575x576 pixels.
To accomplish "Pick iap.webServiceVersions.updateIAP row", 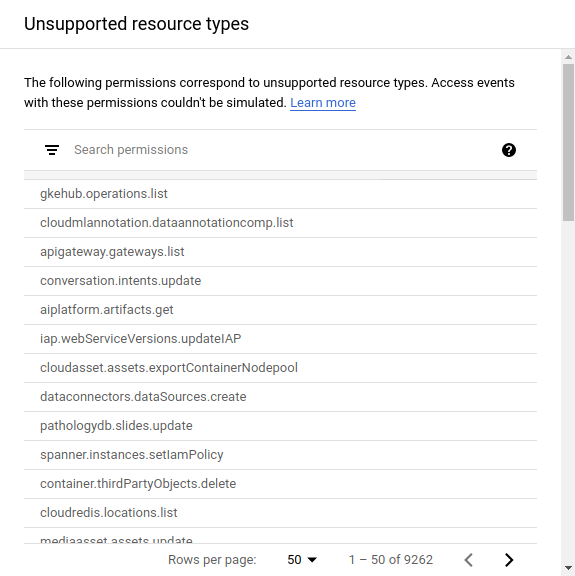I will pyautogui.click(x=280, y=339).
